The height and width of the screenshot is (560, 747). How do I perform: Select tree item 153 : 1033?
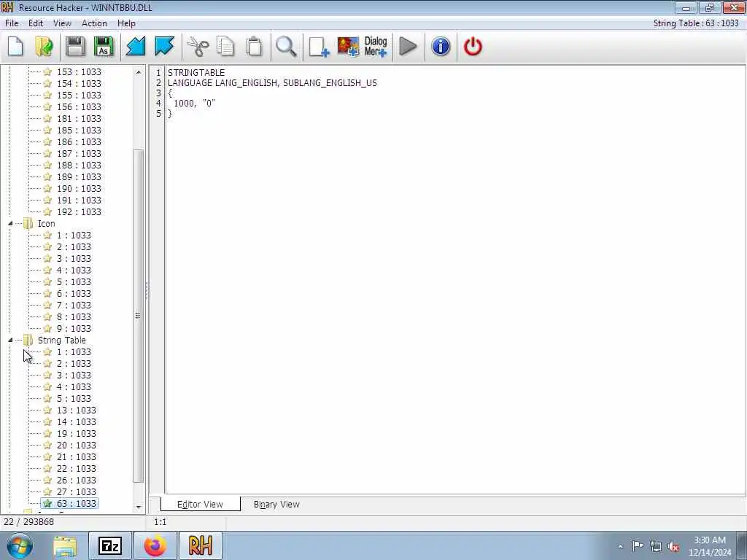coord(79,72)
